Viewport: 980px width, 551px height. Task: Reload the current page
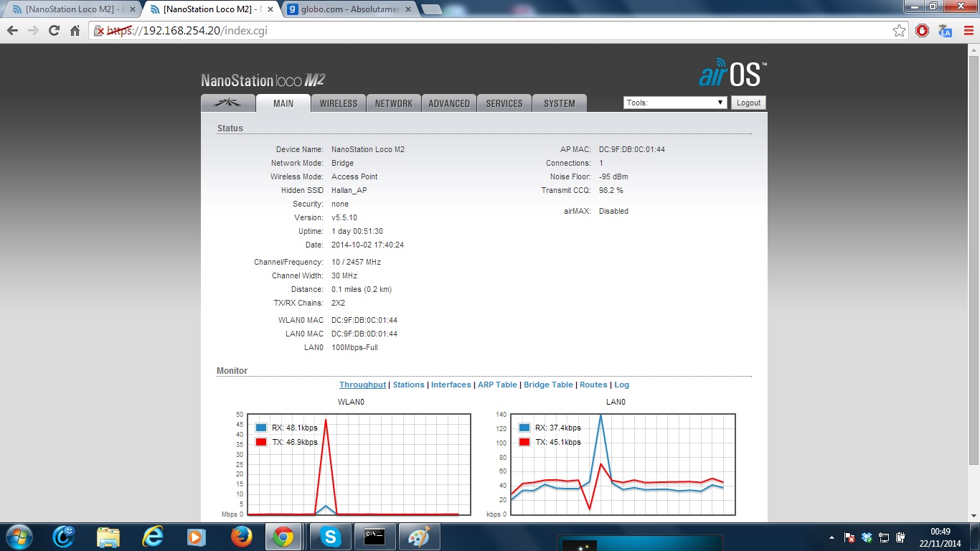pos(54,31)
